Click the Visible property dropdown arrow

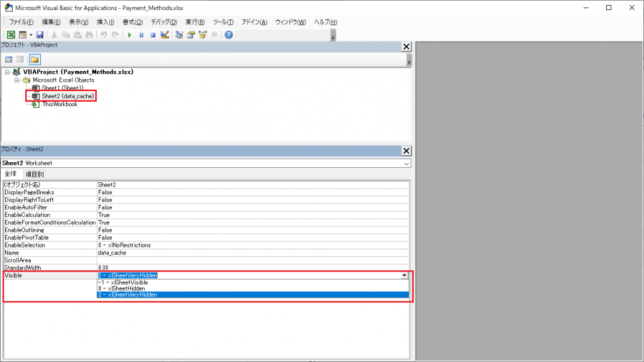(x=404, y=275)
